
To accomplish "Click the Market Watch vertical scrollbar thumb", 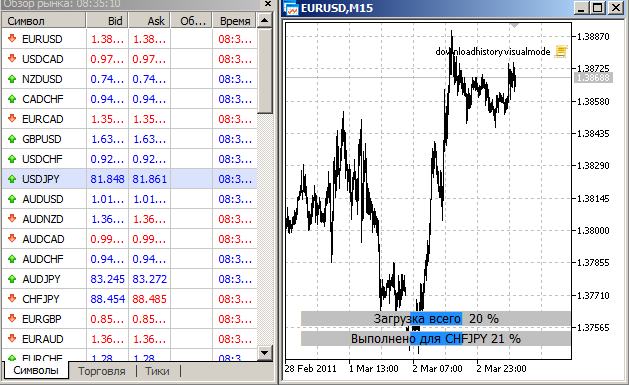I will pyautogui.click(x=265, y=71).
